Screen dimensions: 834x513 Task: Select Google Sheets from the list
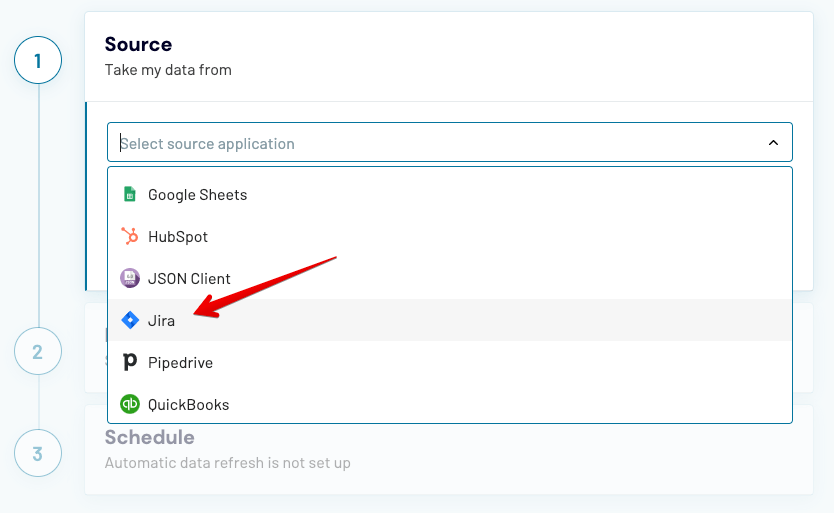tap(197, 195)
